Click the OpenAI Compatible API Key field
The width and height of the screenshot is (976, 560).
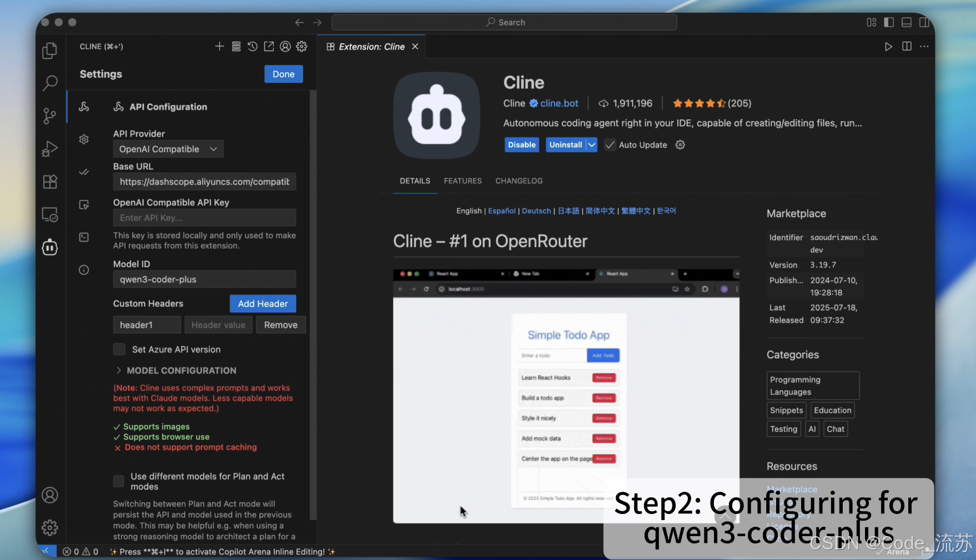tap(204, 218)
